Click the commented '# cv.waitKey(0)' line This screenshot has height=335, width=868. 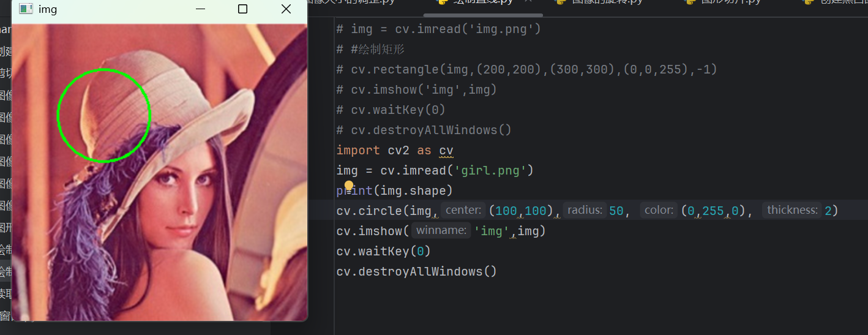click(x=391, y=110)
